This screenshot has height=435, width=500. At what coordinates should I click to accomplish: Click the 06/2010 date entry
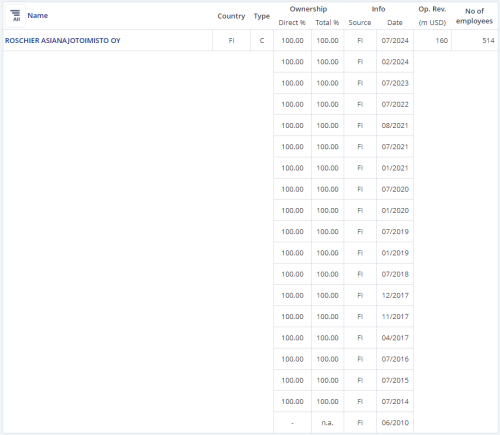(395, 423)
